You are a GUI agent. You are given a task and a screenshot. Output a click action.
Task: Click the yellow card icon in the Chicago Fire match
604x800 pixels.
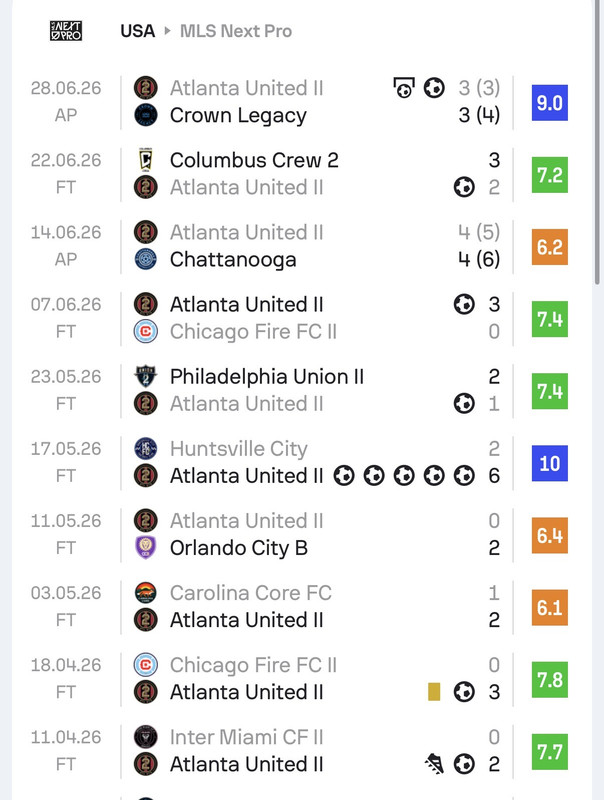coord(434,692)
